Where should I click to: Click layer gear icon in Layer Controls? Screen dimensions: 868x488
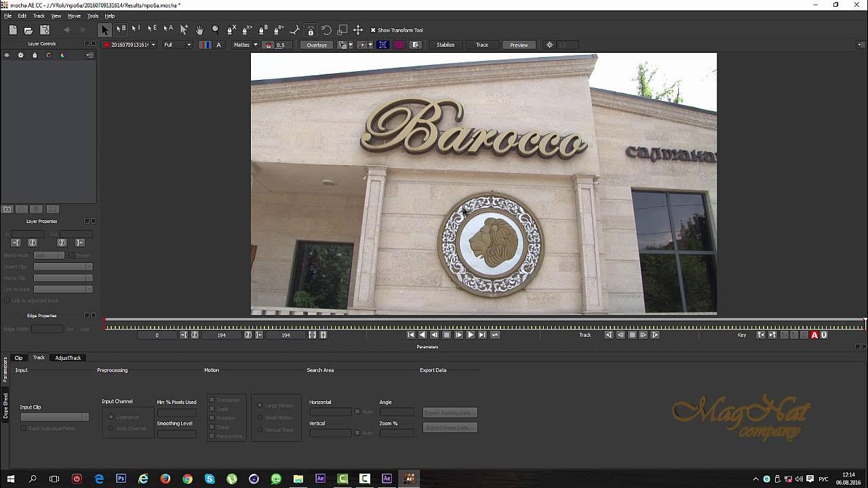tap(20, 55)
